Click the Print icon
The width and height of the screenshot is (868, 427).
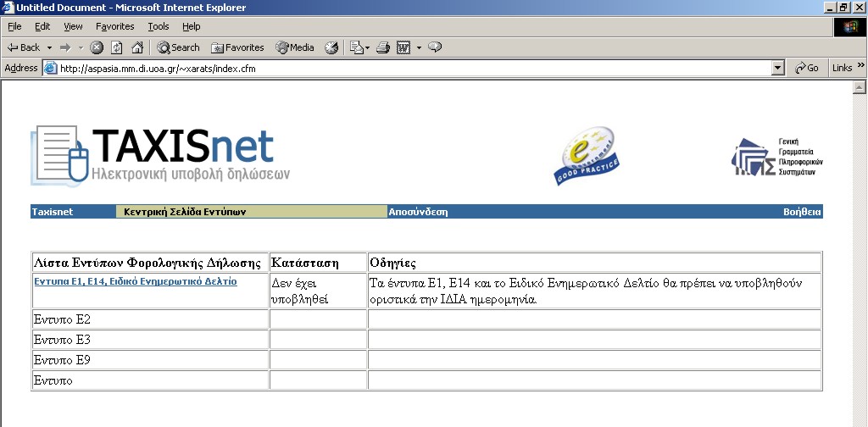coord(383,48)
